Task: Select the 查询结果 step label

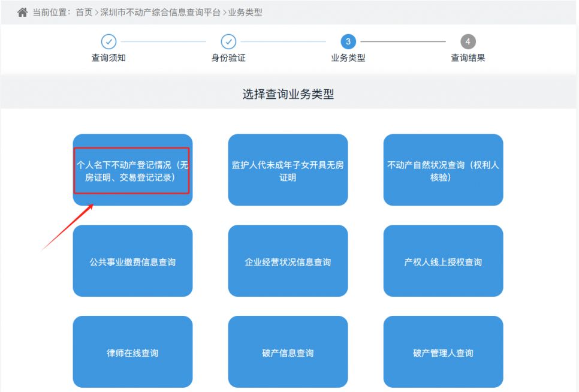Action: coord(468,58)
